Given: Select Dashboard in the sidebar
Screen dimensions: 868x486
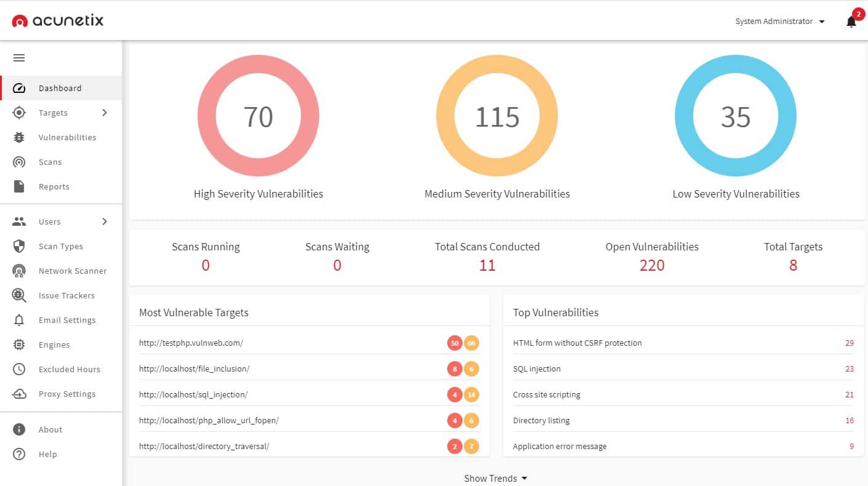Looking at the screenshot, I should (x=60, y=88).
